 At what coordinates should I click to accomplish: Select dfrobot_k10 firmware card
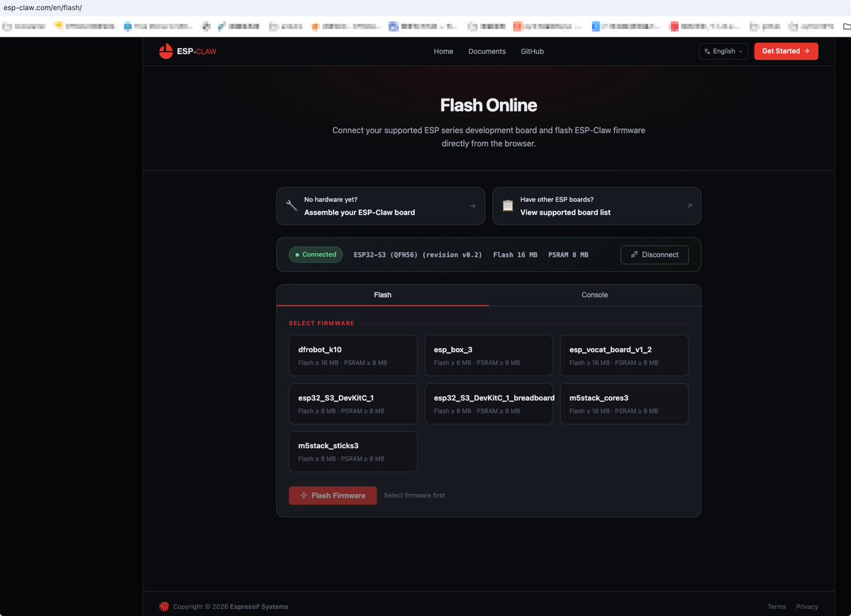pos(353,355)
